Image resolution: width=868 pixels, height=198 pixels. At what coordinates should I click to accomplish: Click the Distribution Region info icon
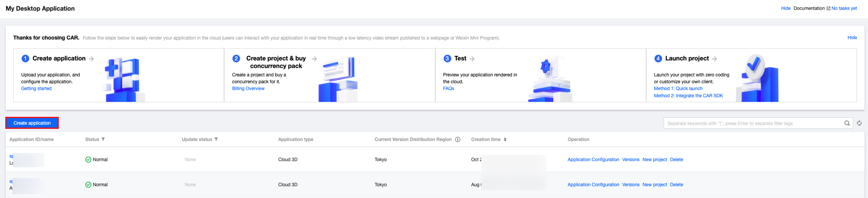pos(458,139)
